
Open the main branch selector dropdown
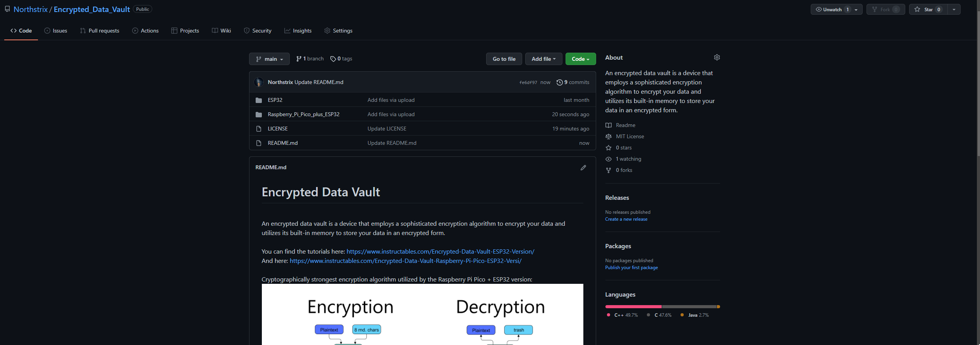coord(269,59)
